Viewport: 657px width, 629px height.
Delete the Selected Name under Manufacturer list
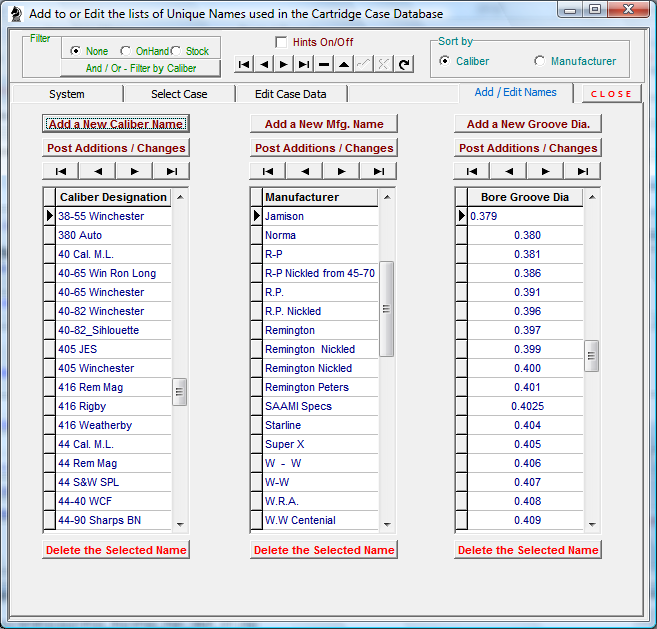pos(324,550)
